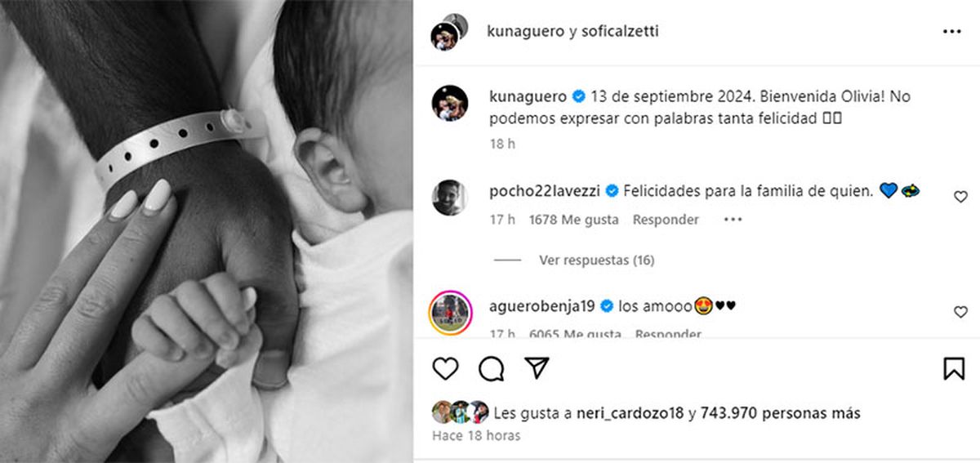Show 1678 Me gusta likes list
980x463 pixels.
coord(574,220)
